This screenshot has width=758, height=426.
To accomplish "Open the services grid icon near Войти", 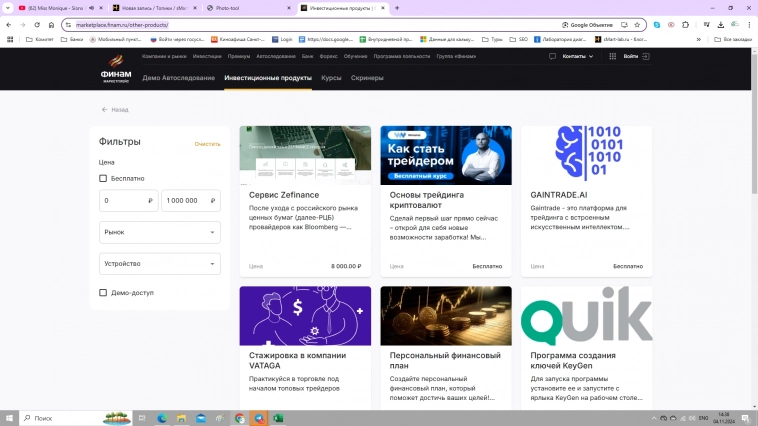I will point(612,56).
